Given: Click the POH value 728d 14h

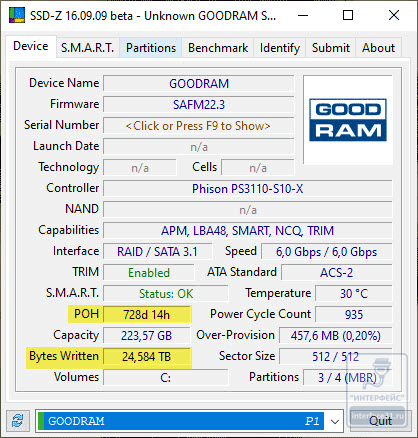Looking at the screenshot, I should click(x=147, y=315).
